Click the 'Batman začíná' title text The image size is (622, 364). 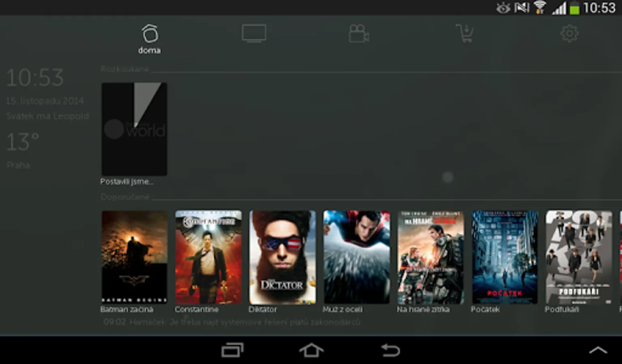tap(127, 309)
